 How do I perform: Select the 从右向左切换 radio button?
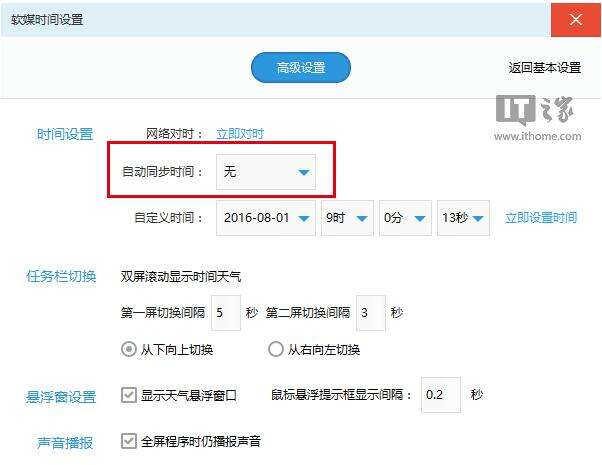point(276,349)
